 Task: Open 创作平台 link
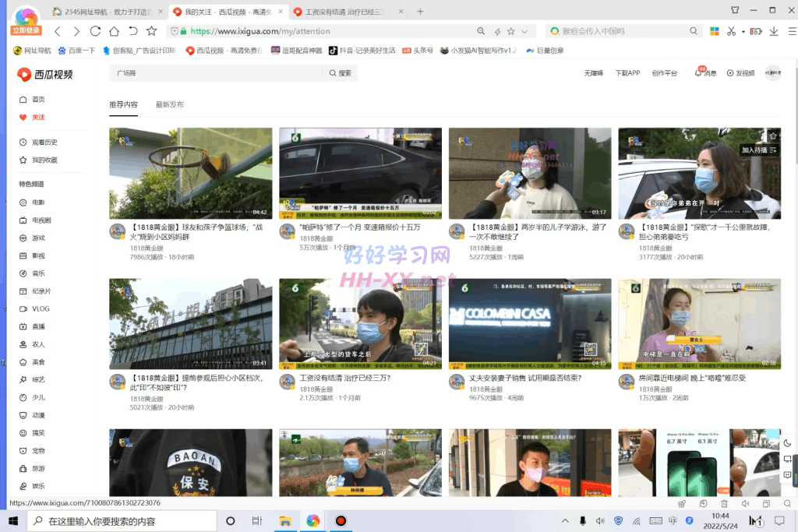point(664,73)
